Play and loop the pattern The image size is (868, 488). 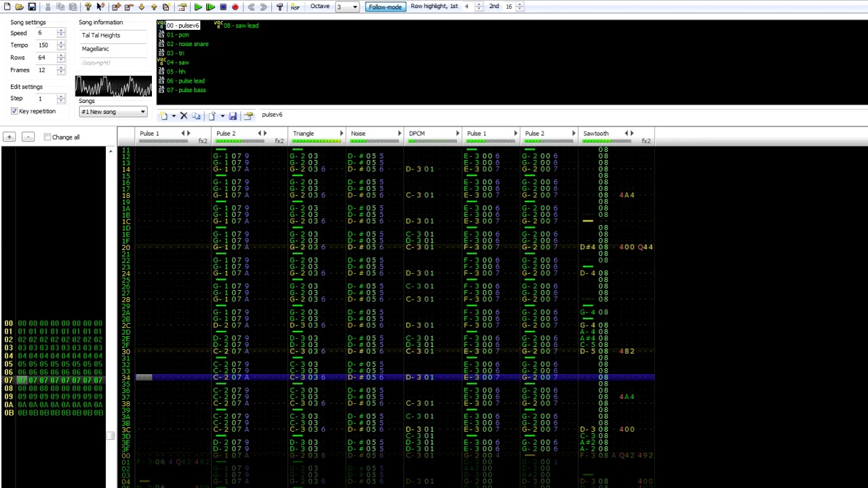210,7
